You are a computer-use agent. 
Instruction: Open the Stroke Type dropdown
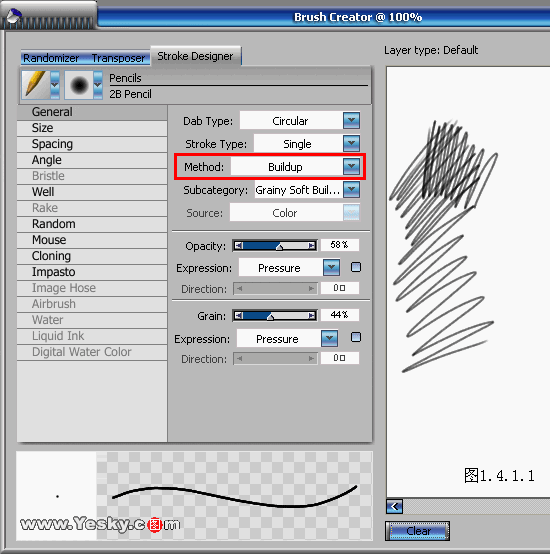351,143
